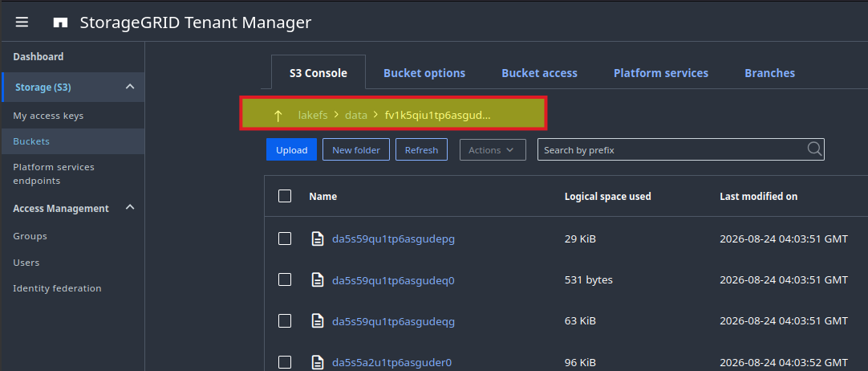Open the hamburger navigation menu
The image size is (868, 371).
(x=22, y=22)
